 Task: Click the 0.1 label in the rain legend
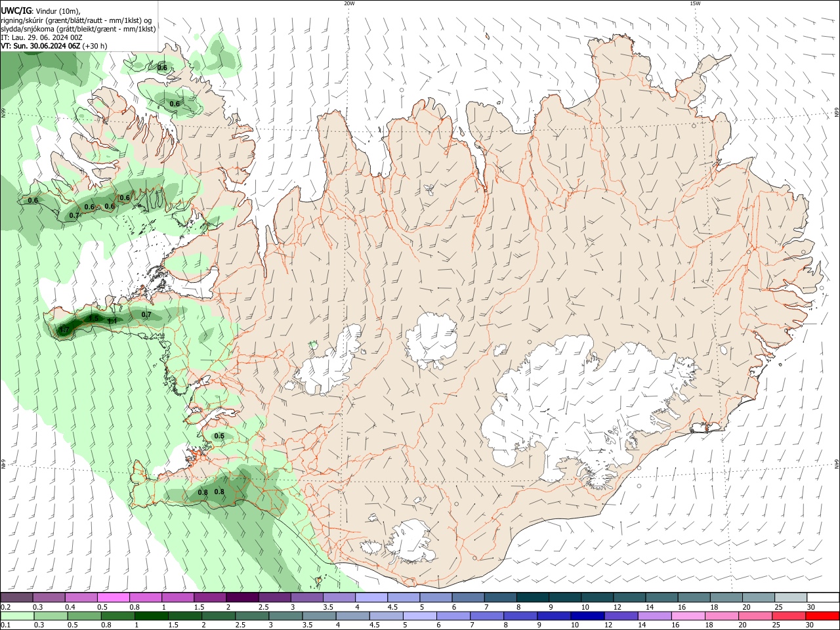pyautogui.click(x=5, y=625)
